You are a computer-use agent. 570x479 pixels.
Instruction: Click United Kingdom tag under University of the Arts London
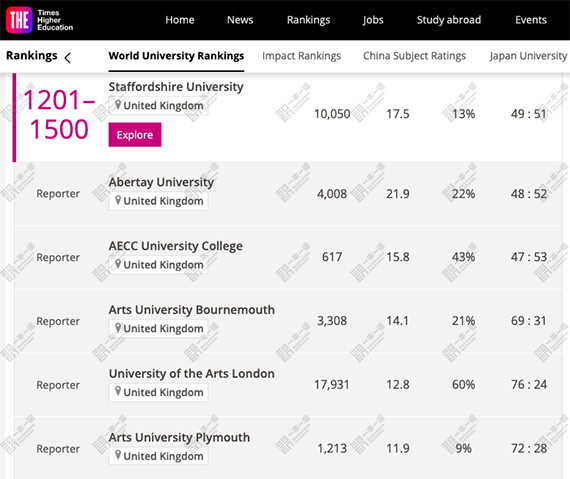(x=158, y=393)
